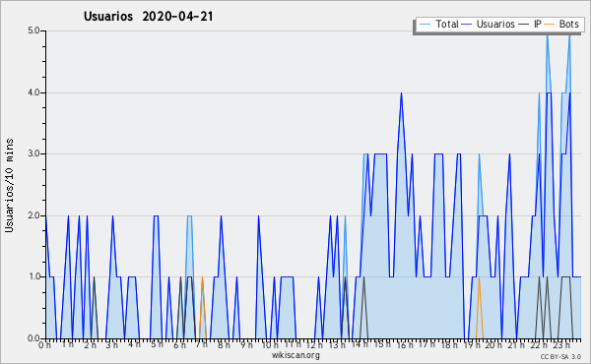Click the peak at 4.0 near 16 h

(401, 93)
